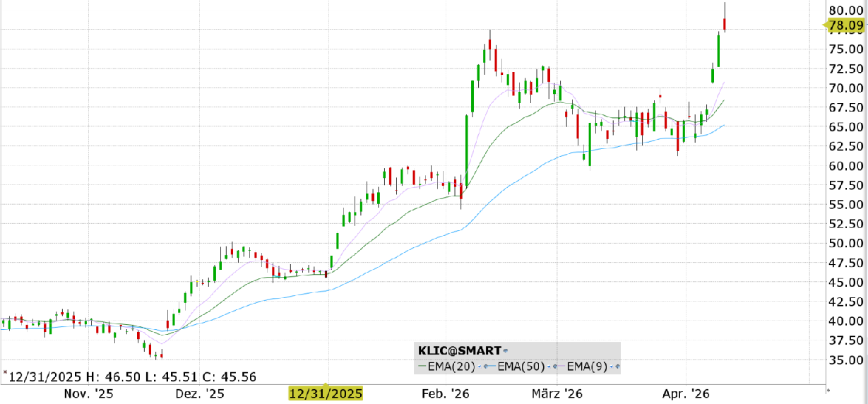
Task: Click the Apr. '26 axis label
Action: 686,393
